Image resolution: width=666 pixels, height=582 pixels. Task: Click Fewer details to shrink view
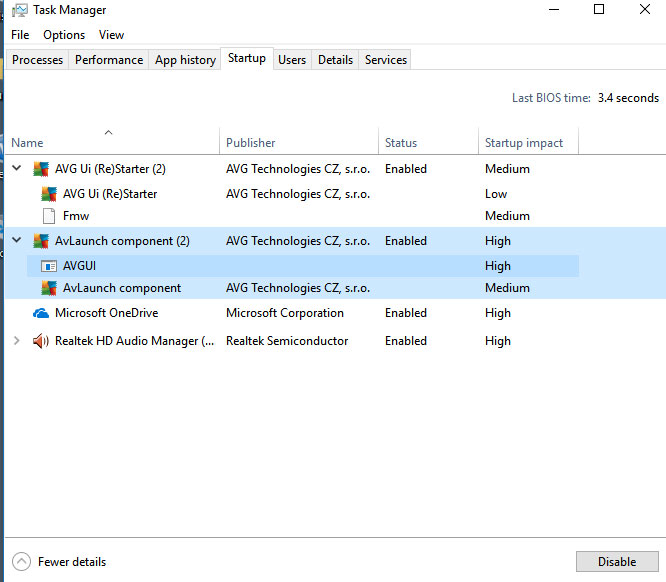pos(60,562)
